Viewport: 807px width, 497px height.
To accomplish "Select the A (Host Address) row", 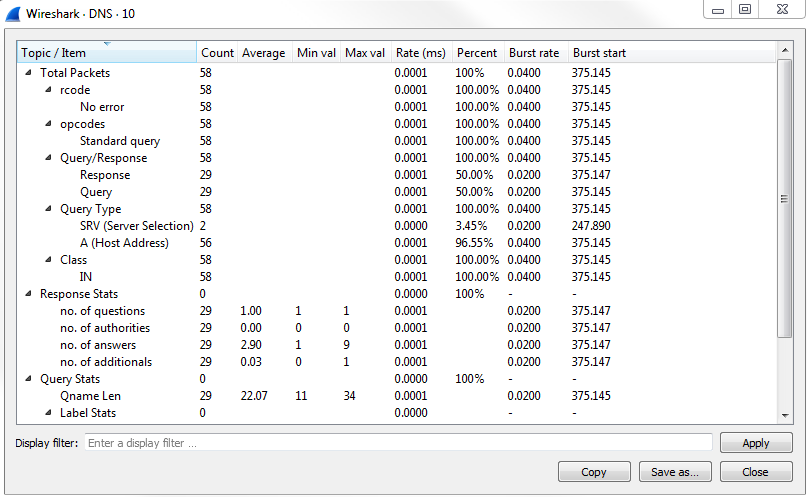I will (x=396, y=242).
